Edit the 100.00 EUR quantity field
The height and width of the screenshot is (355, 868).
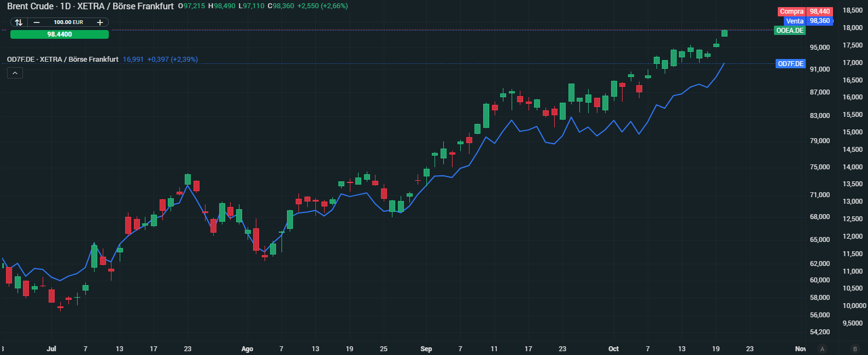point(68,22)
